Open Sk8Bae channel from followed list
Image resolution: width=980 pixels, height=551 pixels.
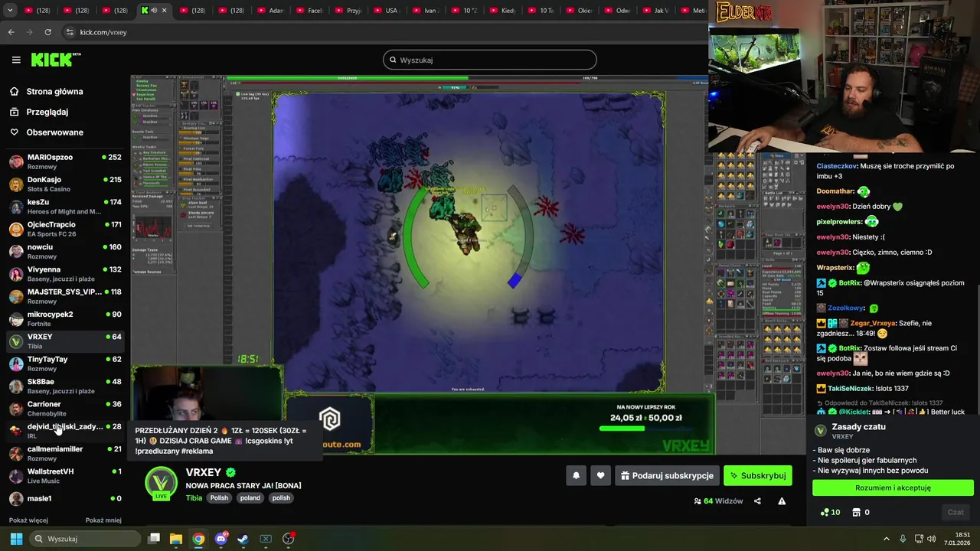pos(65,386)
